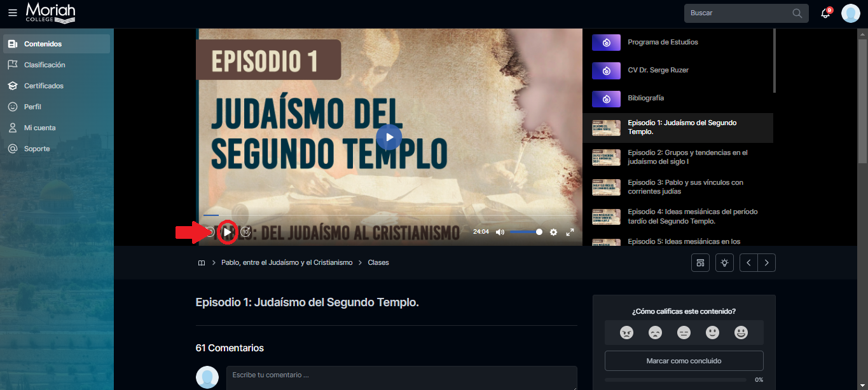
Task: Open Certificados in the sidebar
Action: coord(43,86)
